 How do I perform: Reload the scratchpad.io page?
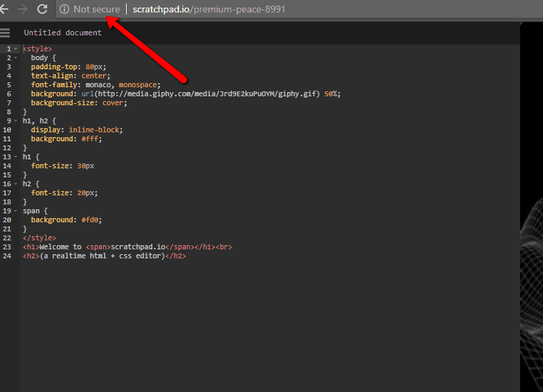point(42,9)
